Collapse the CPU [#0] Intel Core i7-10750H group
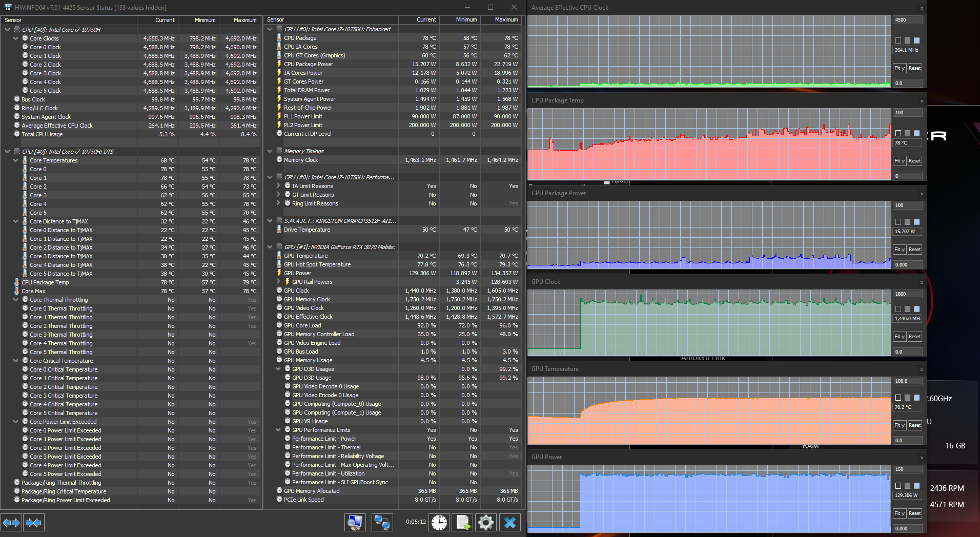Screen dimensions: 980x537 tap(7, 30)
